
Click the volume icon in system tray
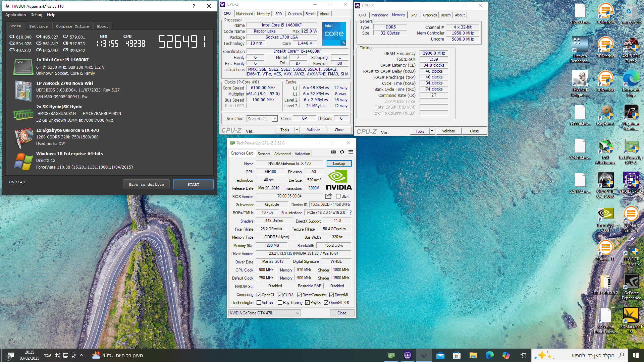point(57,355)
